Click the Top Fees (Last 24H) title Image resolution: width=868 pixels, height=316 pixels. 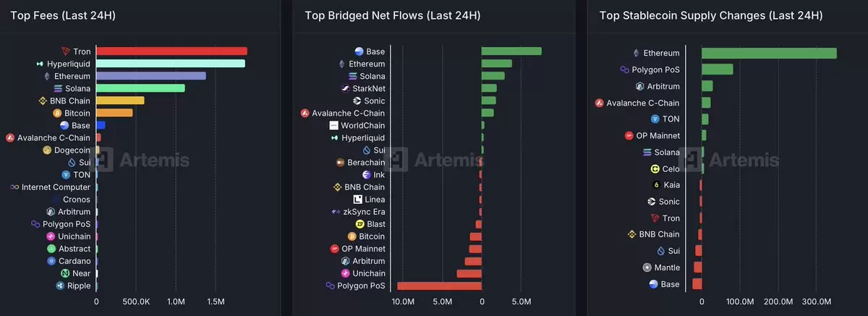point(63,15)
